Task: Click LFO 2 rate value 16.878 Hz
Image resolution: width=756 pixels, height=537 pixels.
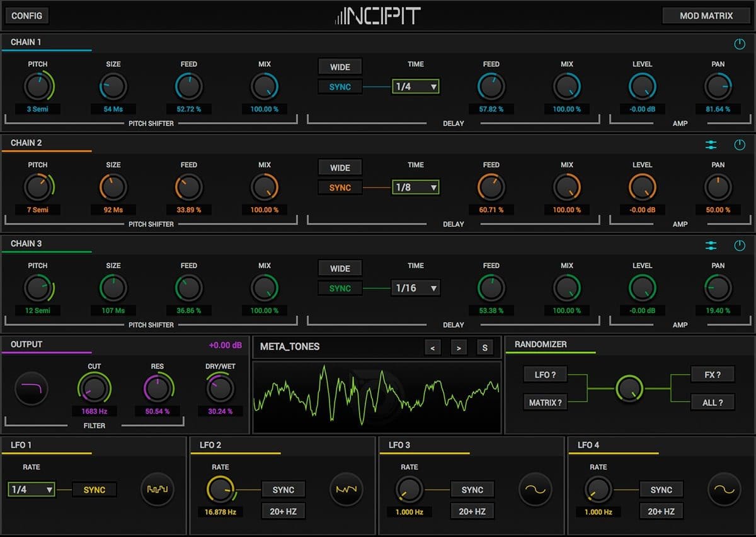Action: point(220,512)
